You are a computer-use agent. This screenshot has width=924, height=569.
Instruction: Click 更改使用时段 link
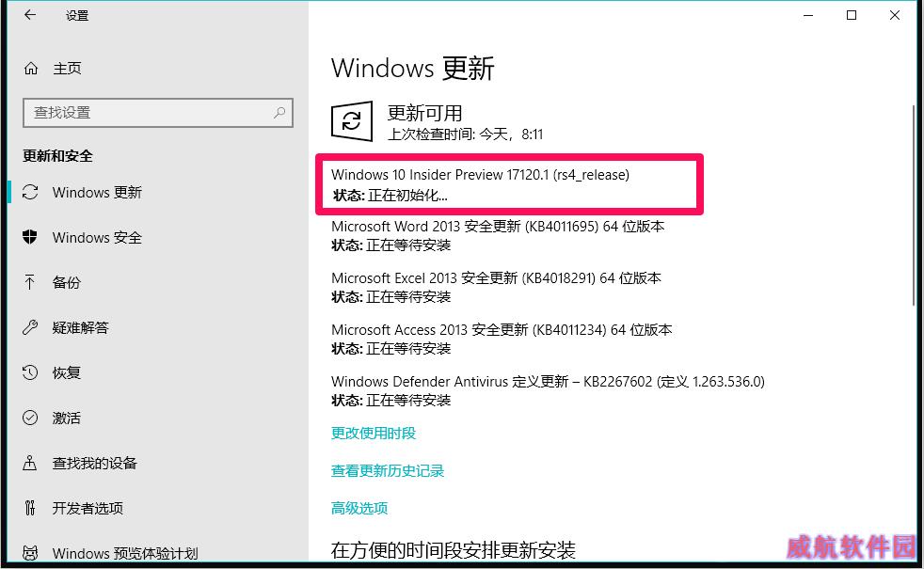click(374, 434)
